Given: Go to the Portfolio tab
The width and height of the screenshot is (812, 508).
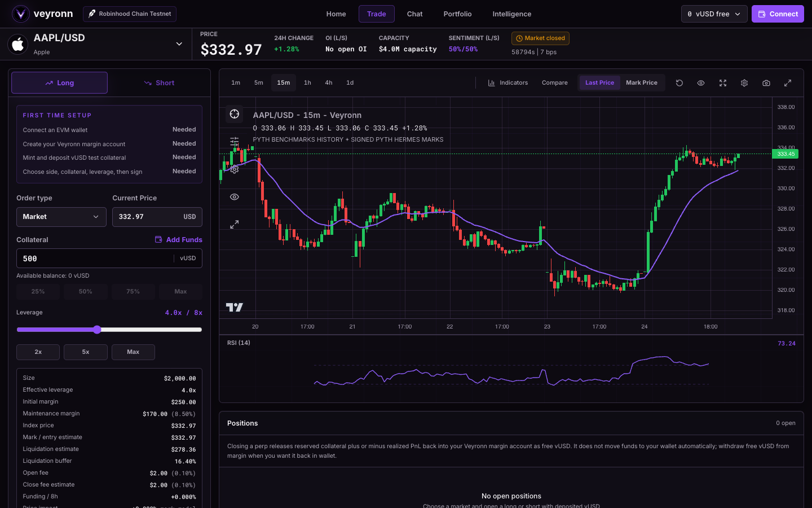Looking at the screenshot, I should (x=457, y=14).
